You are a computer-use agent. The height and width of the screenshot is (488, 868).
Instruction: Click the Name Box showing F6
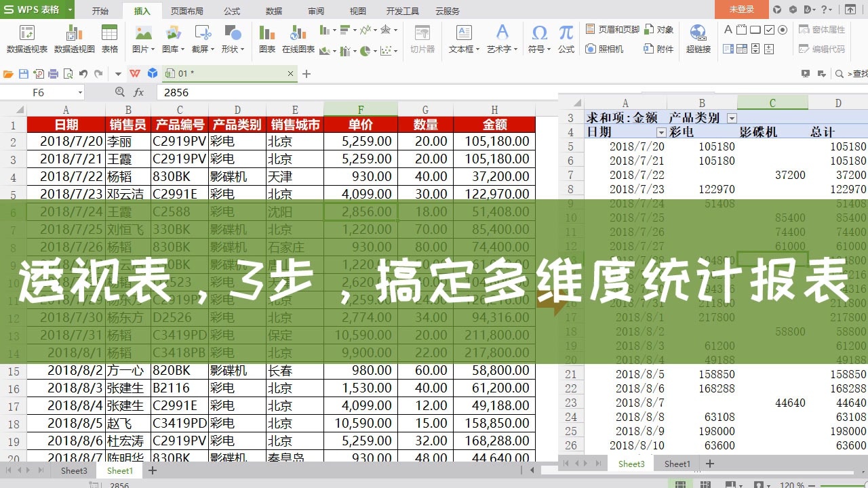click(x=39, y=92)
